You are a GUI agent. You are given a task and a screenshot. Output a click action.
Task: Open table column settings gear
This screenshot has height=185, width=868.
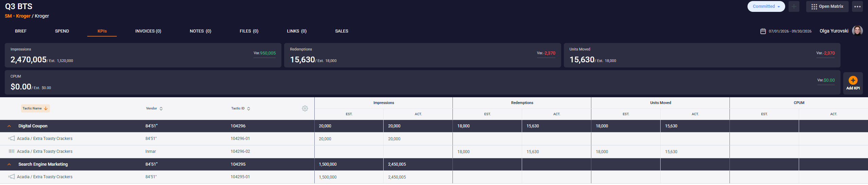click(305, 108)
